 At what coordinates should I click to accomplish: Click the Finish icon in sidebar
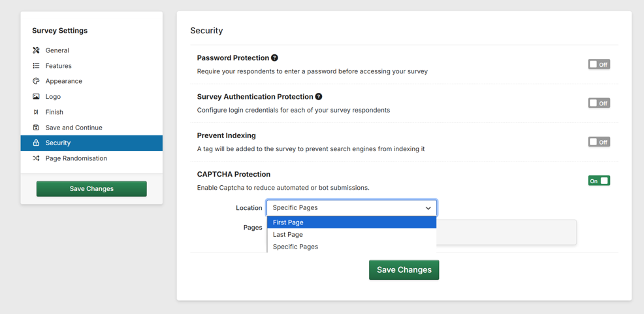point(36,112)
